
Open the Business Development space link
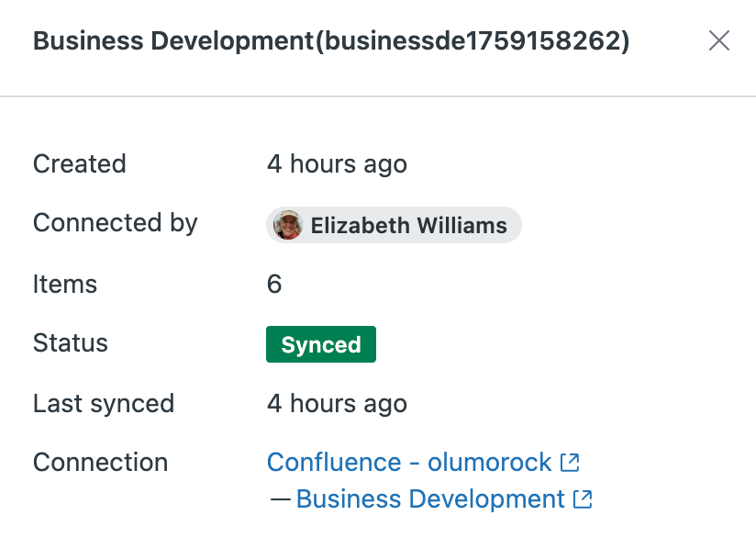pos(430,499)
